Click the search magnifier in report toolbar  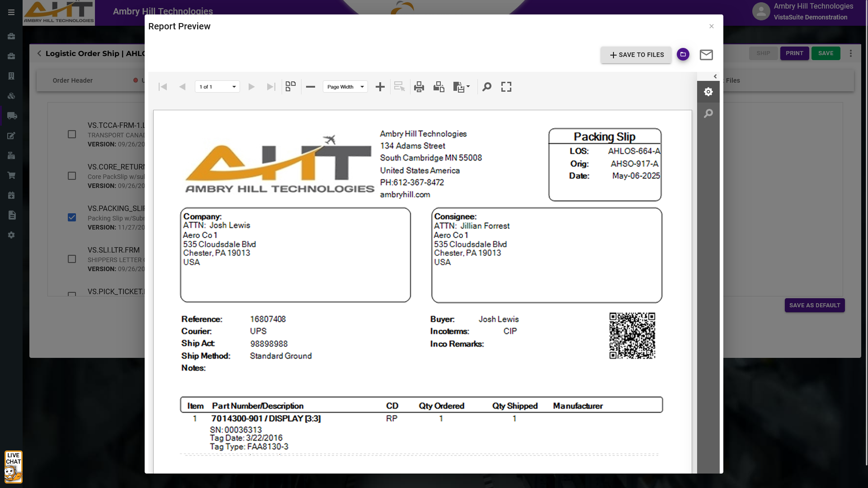tap(487, 87)
